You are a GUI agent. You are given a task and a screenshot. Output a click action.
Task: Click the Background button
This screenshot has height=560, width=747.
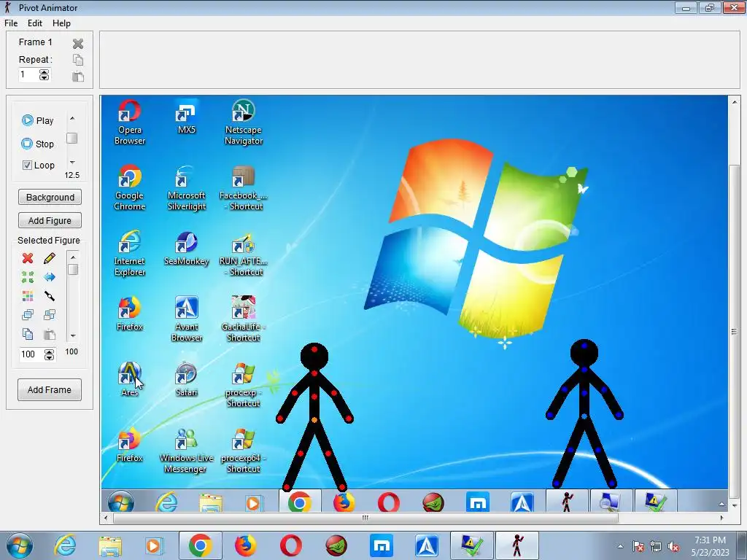pos(50,197)
